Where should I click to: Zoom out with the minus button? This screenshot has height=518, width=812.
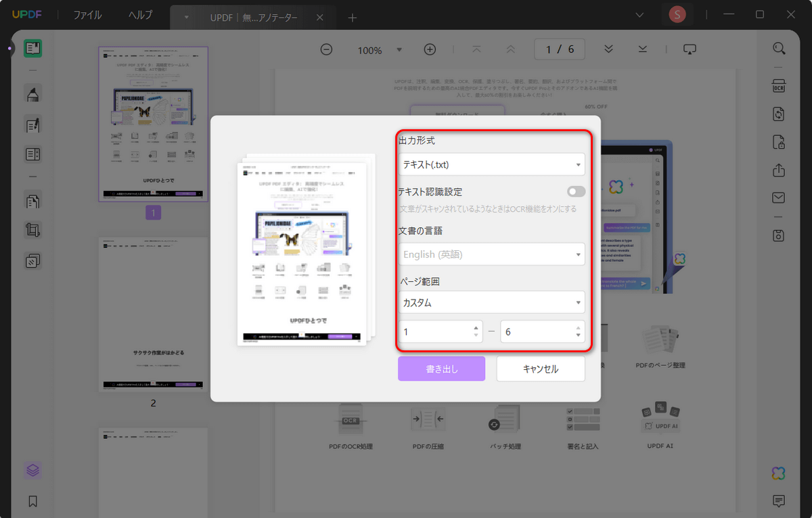(x=326, y=49)
